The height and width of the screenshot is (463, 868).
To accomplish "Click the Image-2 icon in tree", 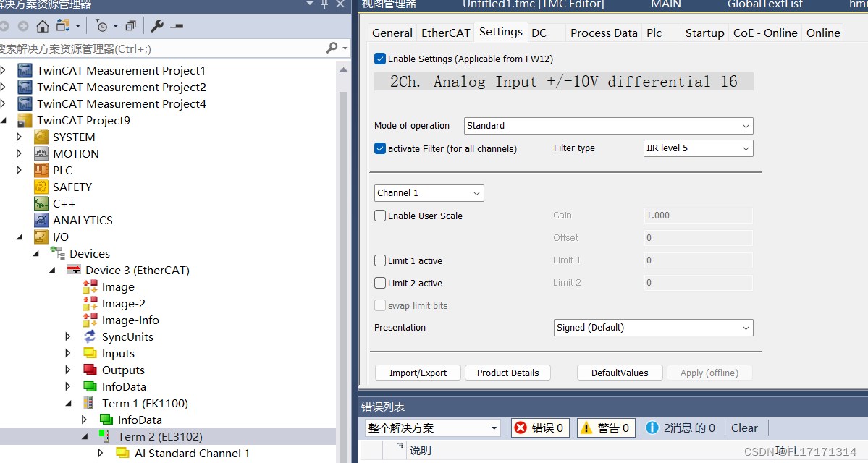I will 90,303.
